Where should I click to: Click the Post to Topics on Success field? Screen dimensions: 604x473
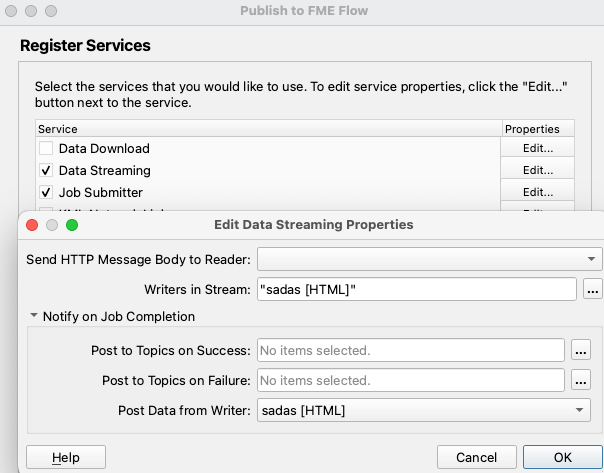coord(411,351)
